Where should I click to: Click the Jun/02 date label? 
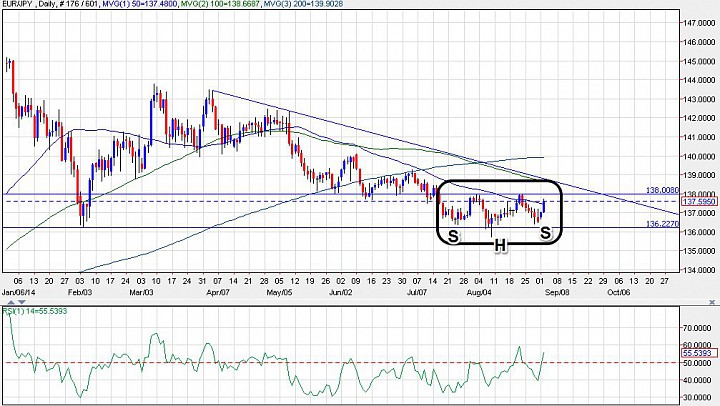click(341, 292)
